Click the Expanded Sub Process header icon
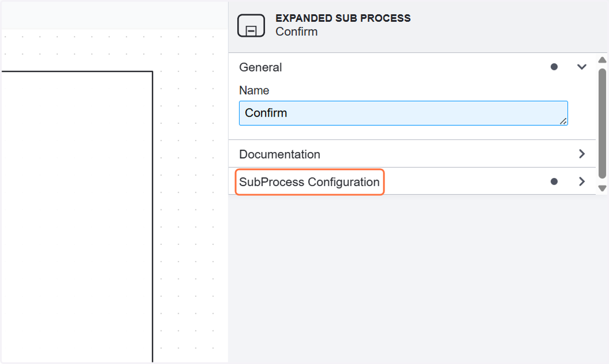This screenshot has width=609, height=364. 251,25
